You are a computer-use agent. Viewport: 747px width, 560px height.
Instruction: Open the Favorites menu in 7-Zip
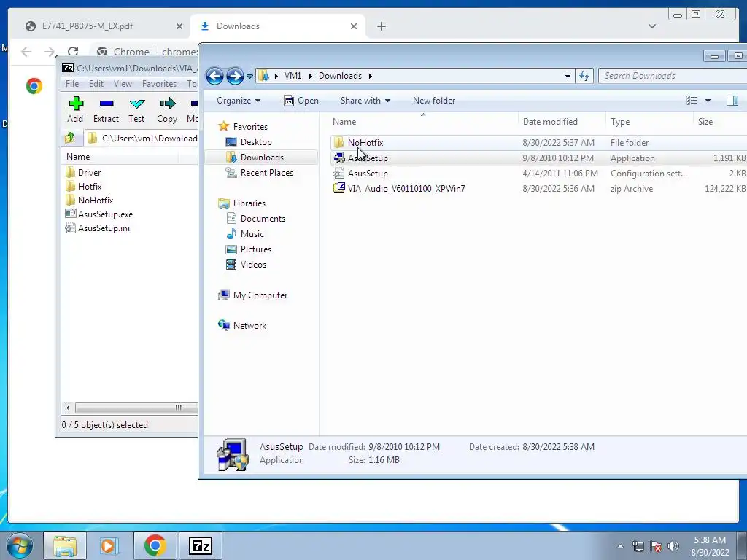(159, 84)
